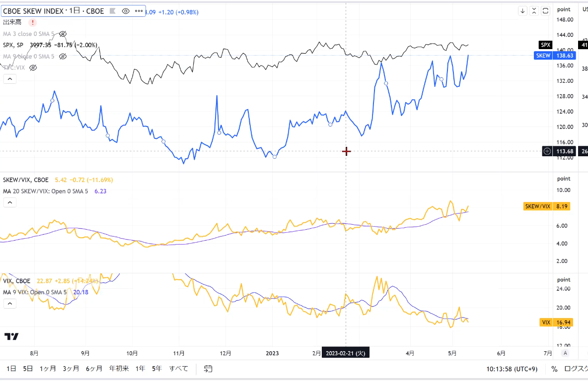Select the SKEW/VIX, CBOE legend title

pos(26,180)
